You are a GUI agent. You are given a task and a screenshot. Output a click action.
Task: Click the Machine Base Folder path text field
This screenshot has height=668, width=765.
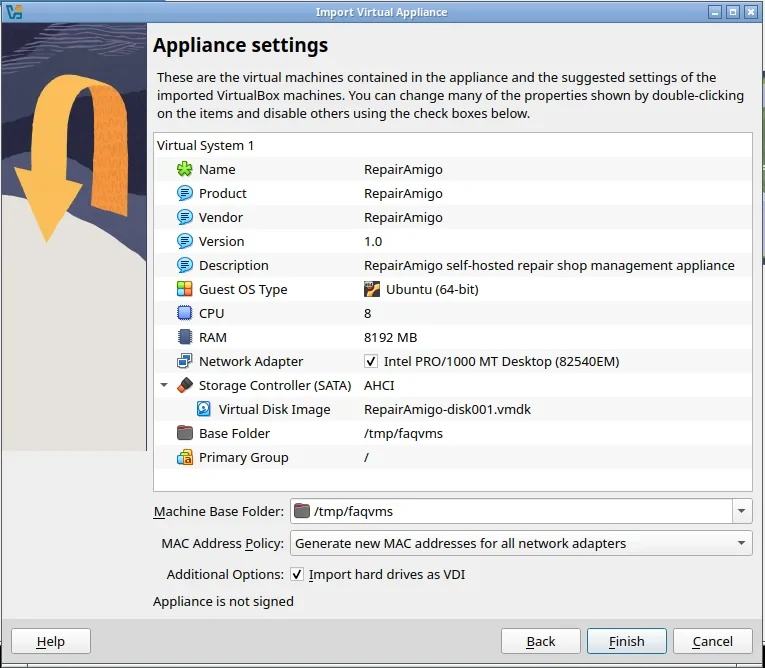pyautogui.click(x=511, y=511)
